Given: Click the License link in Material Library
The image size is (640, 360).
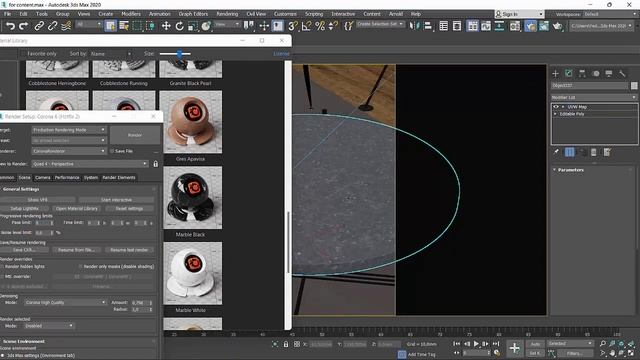Looking at the screenshot, I should pyautogui.click(x=281, y=54).
